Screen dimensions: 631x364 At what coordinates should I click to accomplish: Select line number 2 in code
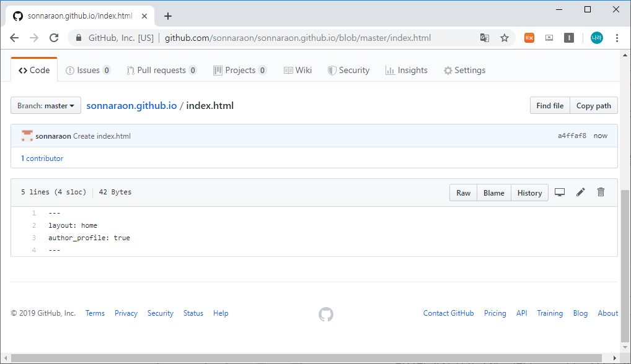[x=34, y=225]
